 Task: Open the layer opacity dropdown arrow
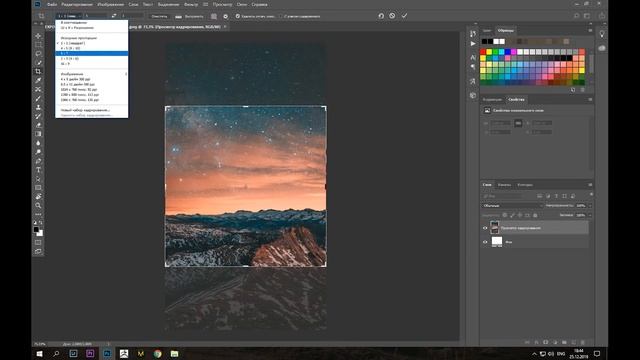590,206
